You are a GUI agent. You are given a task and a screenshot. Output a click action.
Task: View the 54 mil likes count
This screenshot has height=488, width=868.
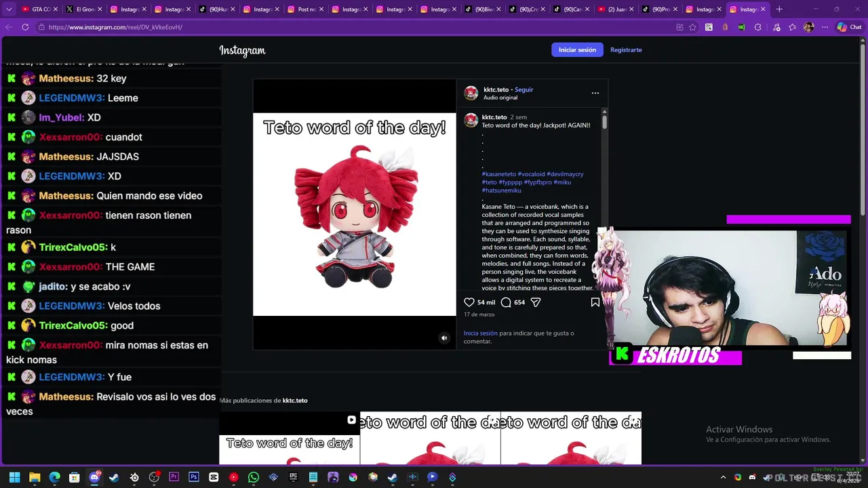click(x=486, y=302)
